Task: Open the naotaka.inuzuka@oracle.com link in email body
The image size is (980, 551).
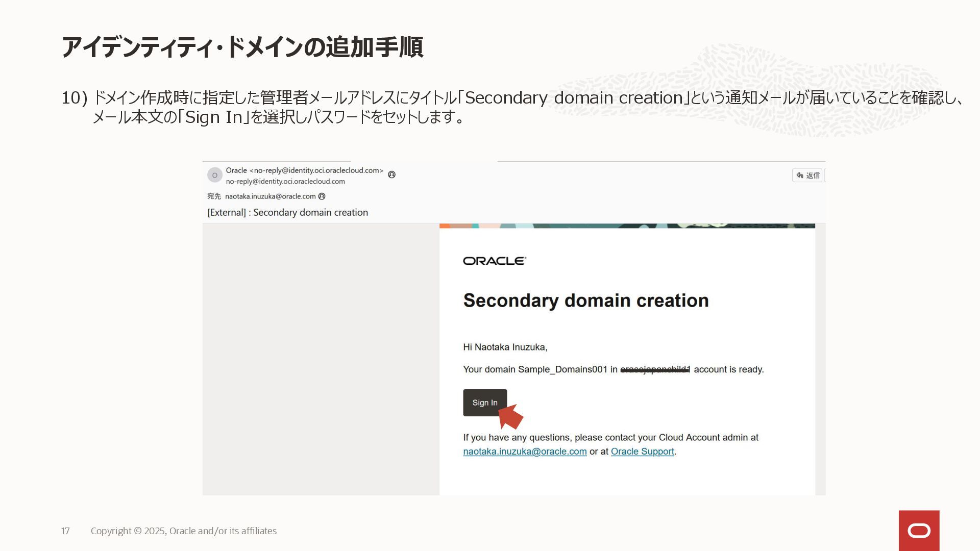Action: click(x=525, y=452)
